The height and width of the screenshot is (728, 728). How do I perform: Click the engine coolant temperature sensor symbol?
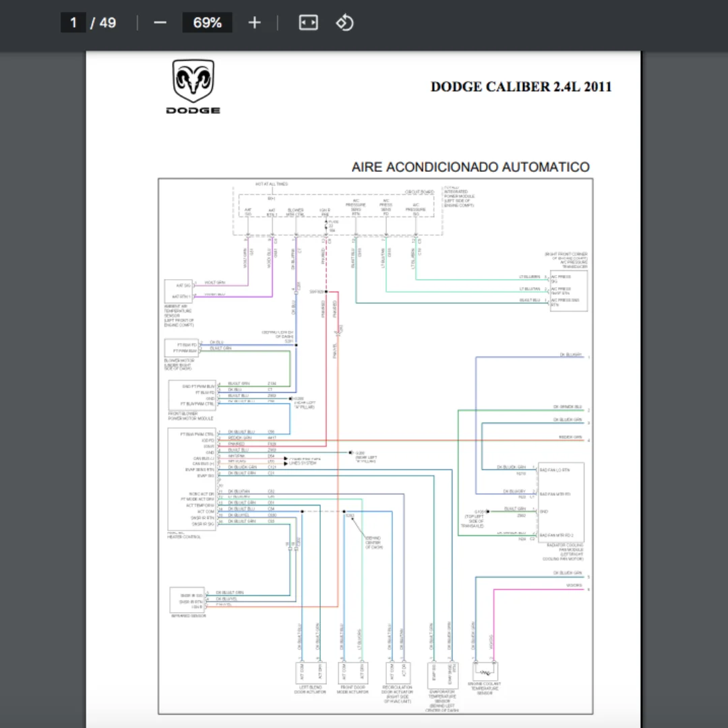[485, 671]
